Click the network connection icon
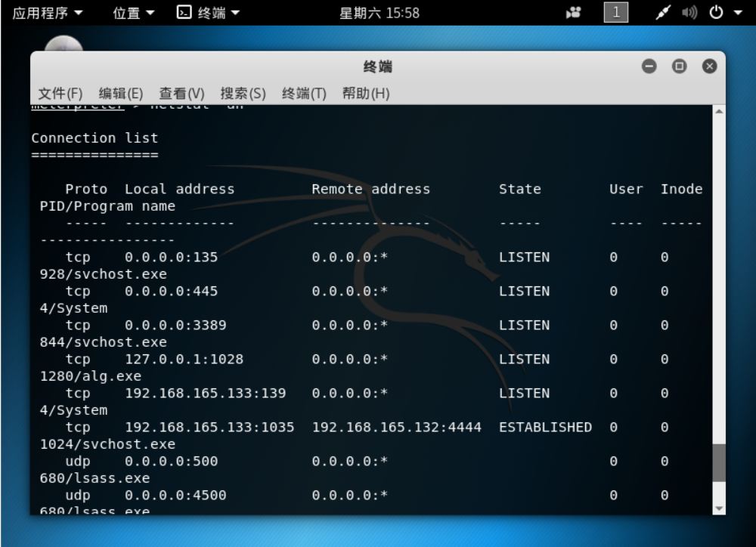The width and height of the screenshot is (756, 547). coord(663,13)
